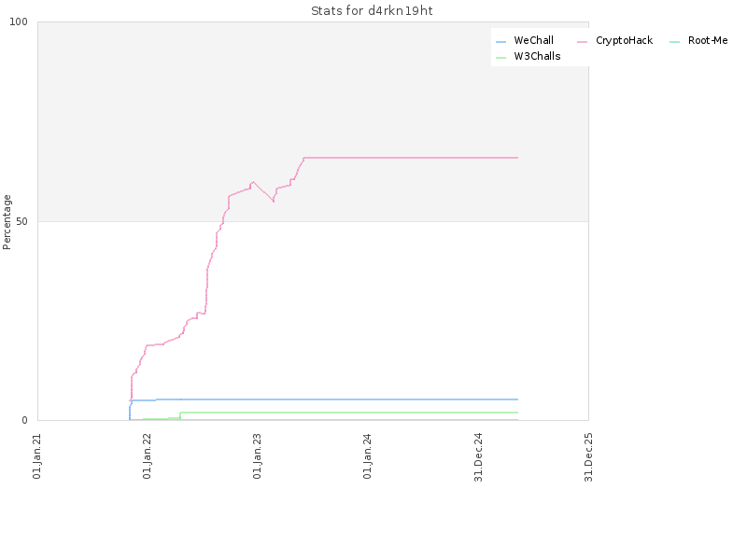
Task: Click the 01.Jan.23 x-axis date label
Action: click(x=258, y=455)
